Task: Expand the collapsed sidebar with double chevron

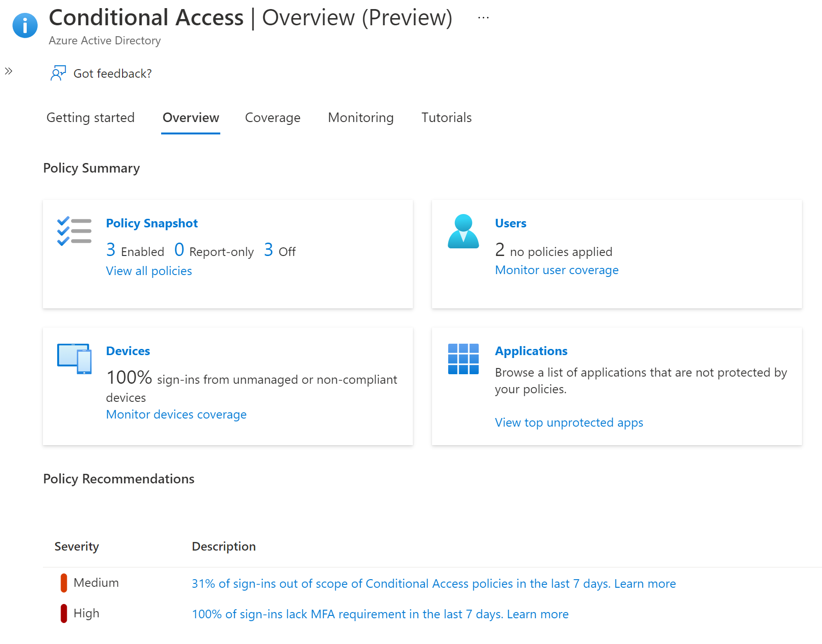Action: [x=9, y=72]
